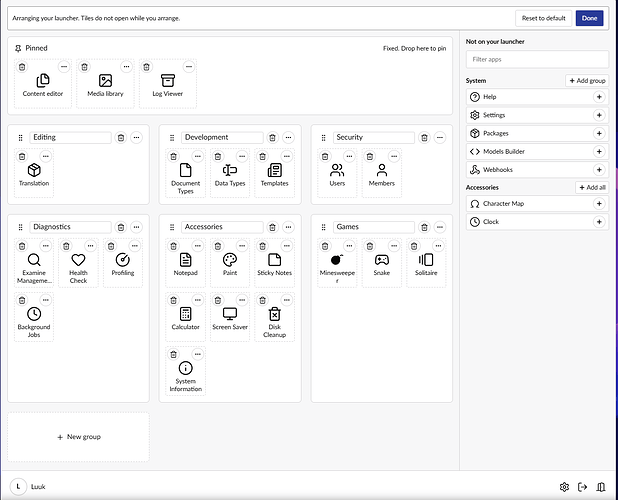The width and height of the screenshot is (618, 500).
Task: Click the New group placeholder
Action: pyautogui.click(x=78, y=437)
